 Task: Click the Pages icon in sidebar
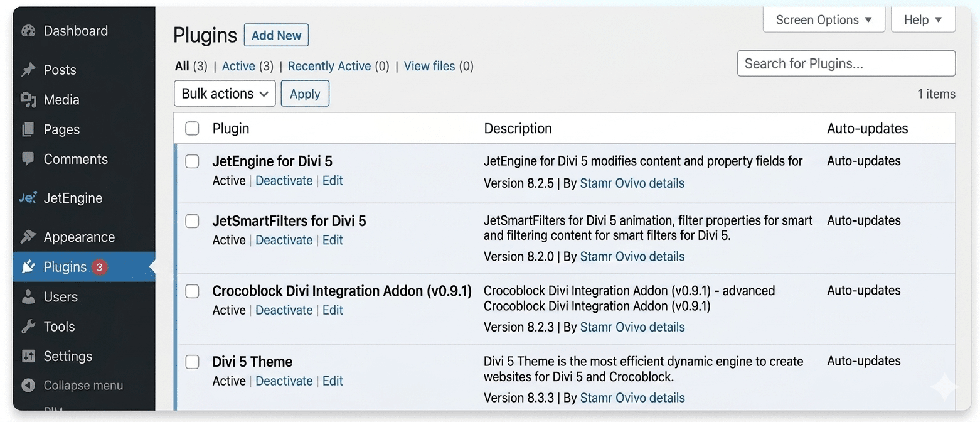click(x=28, y=129)
